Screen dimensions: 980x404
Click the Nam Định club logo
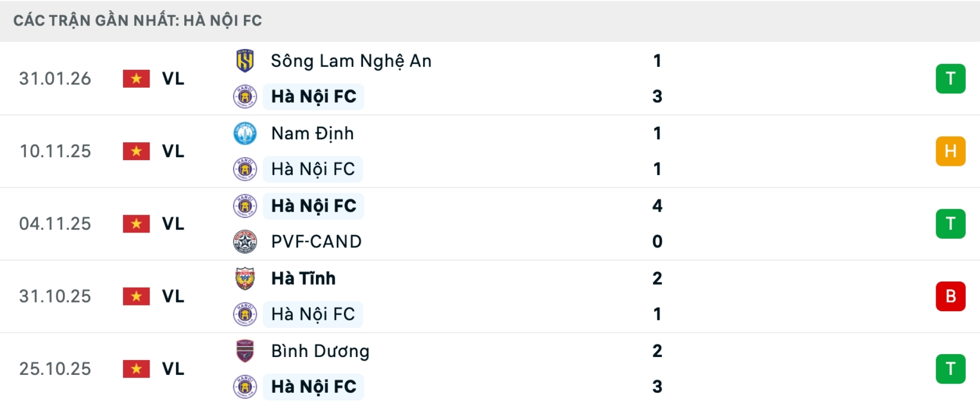tap(245, 134)
